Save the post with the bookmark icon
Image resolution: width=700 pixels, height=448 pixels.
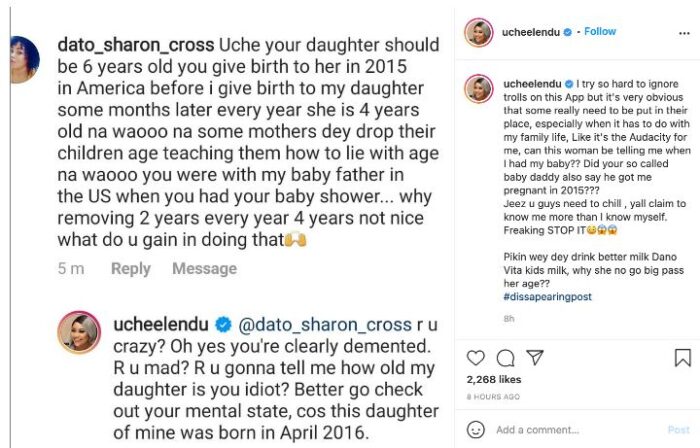[x=682, y=358]
